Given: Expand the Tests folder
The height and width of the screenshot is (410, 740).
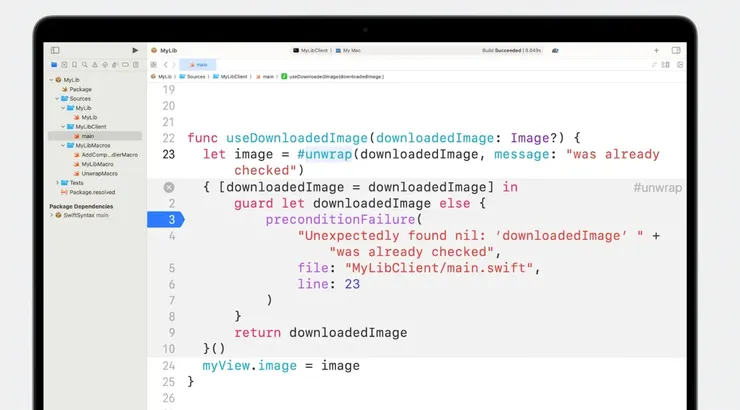Looking at the screenshot, I should [x=57, y=183].
